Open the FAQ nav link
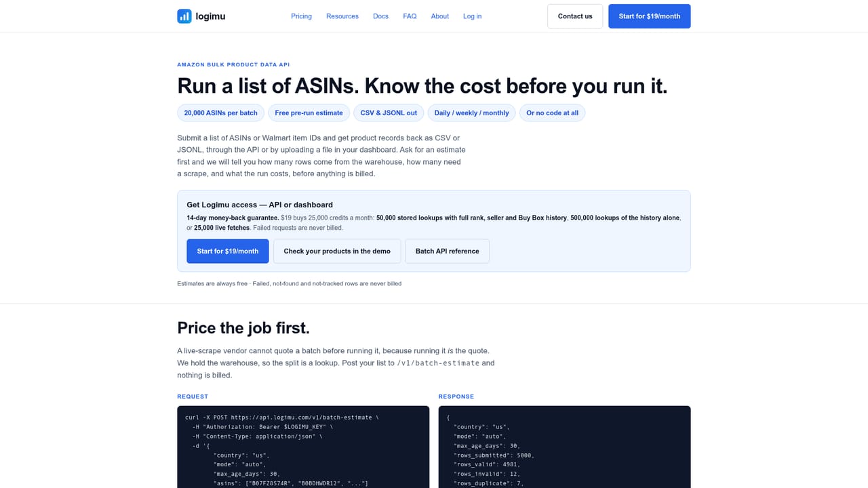The width and height of the screenshot is (868, 488). tap(410, 16)
